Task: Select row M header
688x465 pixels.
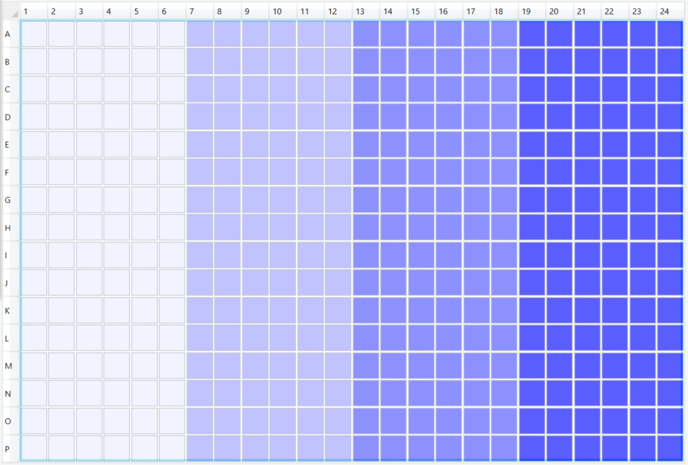Action: pyautogui.click(x=11, y=365)
